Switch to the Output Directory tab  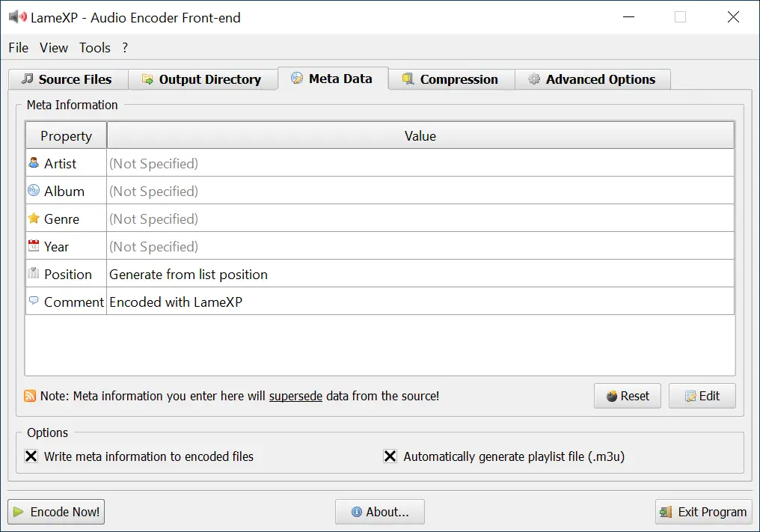pos(203,79)
